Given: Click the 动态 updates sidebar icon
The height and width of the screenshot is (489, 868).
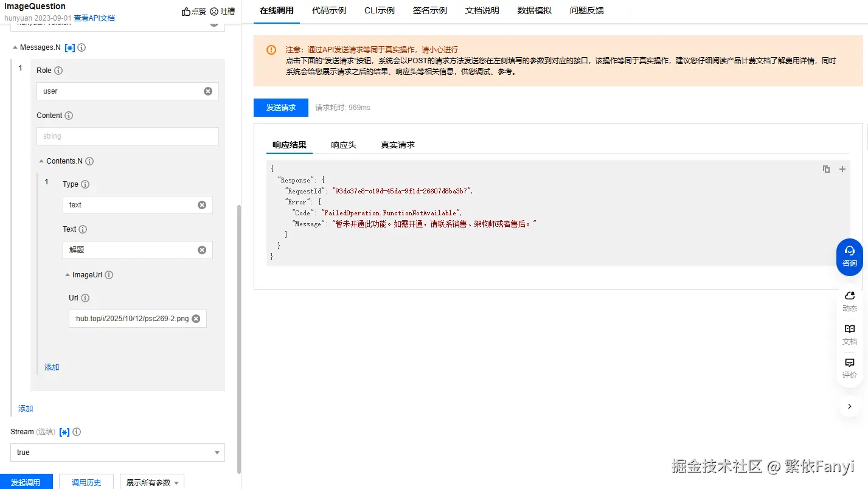Looking at the screenshot, I should [849, 300].
